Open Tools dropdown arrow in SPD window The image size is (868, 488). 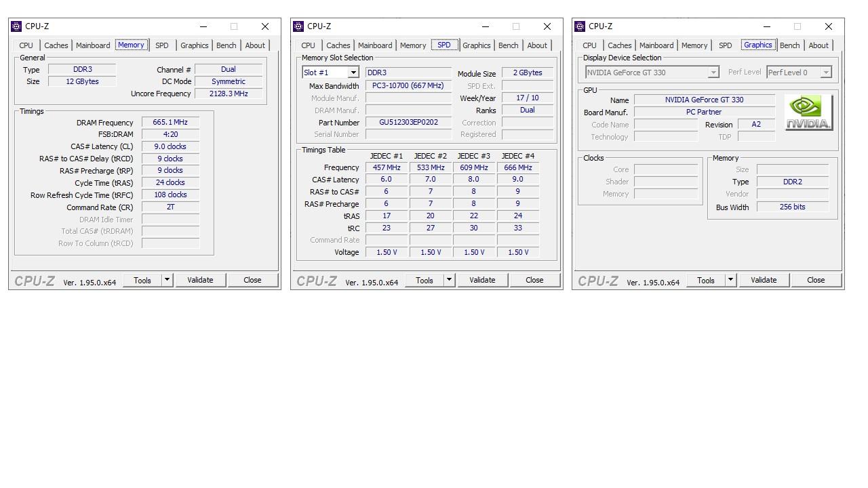coord(448,280)
